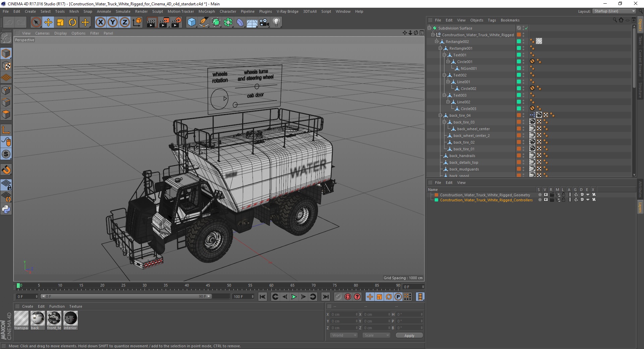Go to start of timeline

click(263, 297)
